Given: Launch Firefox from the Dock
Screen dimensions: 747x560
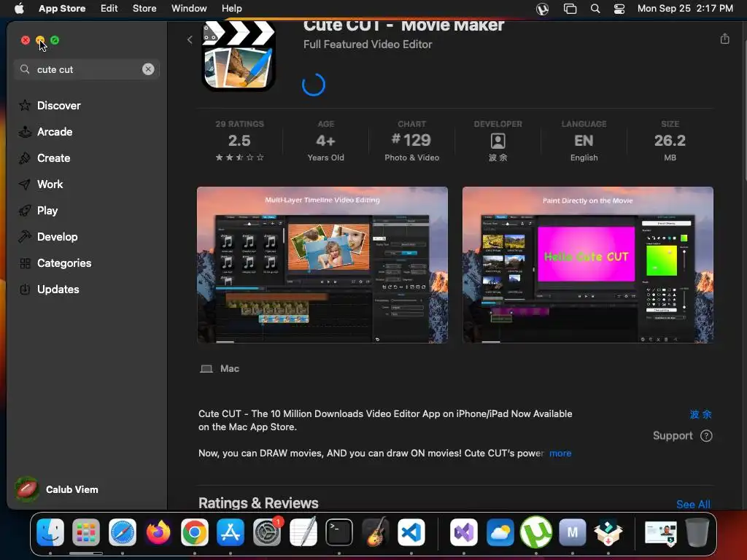Looking at the screenshot, I should 158,532.
